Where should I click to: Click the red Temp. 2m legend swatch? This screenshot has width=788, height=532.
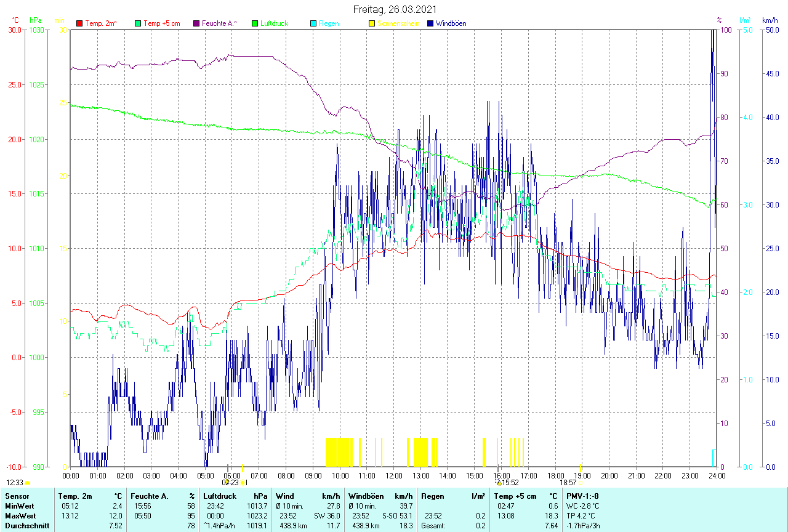click(79, 23)
